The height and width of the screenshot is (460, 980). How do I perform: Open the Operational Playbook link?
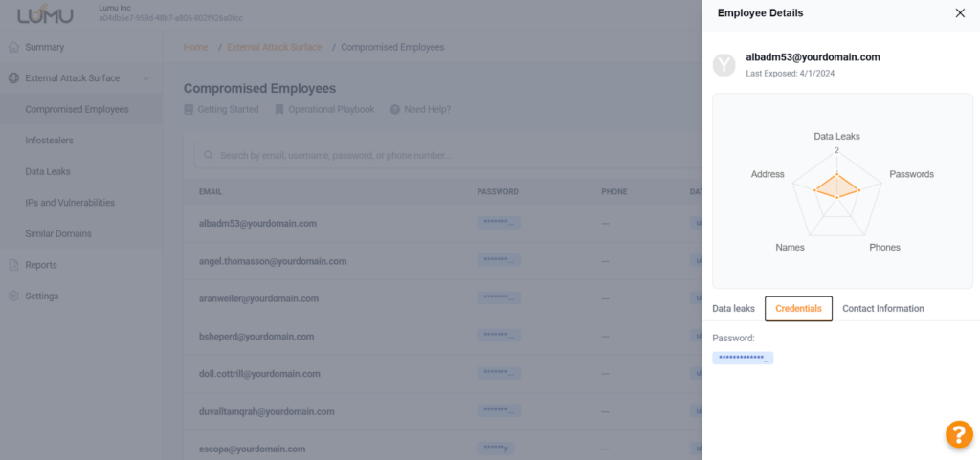tap(330, 110)
